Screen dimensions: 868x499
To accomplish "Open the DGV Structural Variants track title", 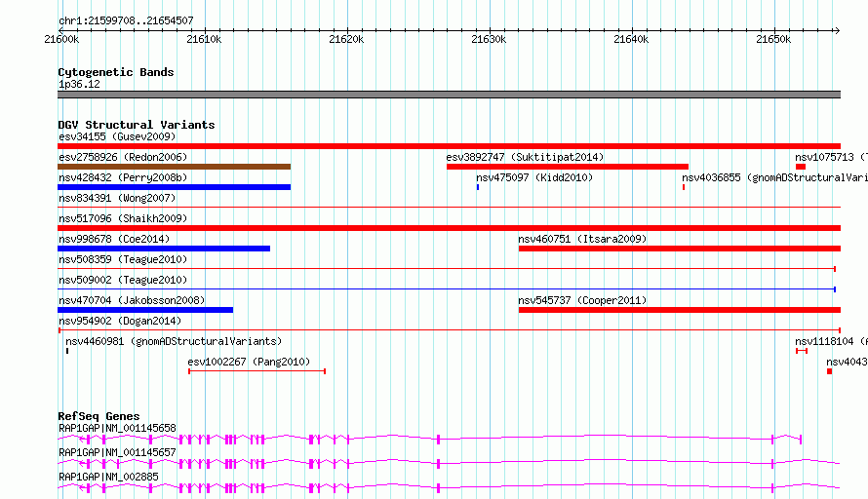I will click(x=137, y=125).
